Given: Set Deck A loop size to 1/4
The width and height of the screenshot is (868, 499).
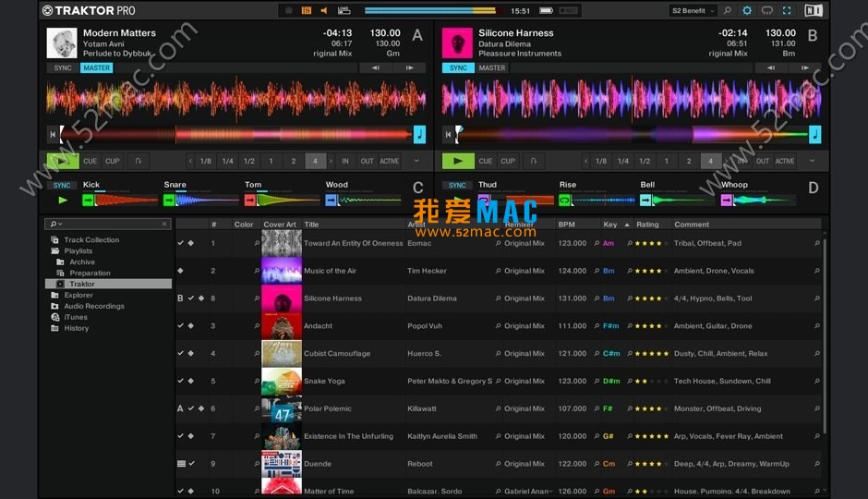Looking at the screenshot, I should pyautogui.click(x=227, y=161).
